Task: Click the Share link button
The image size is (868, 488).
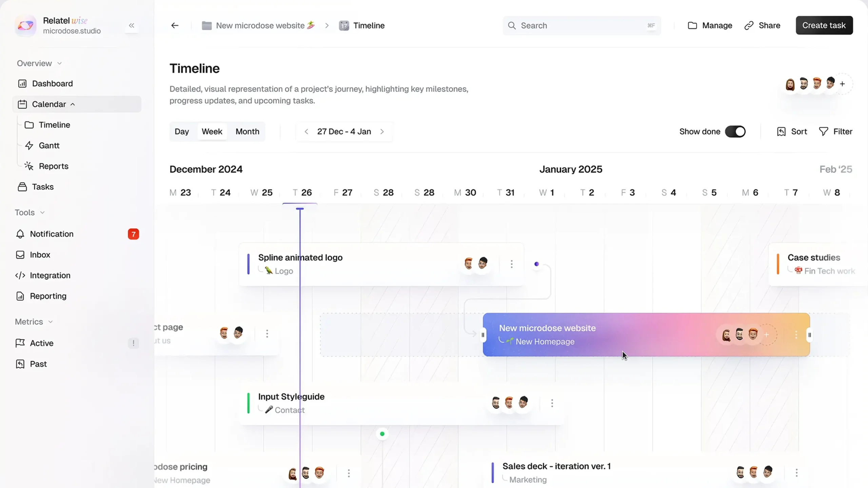Action: click(x=762, y=25)
